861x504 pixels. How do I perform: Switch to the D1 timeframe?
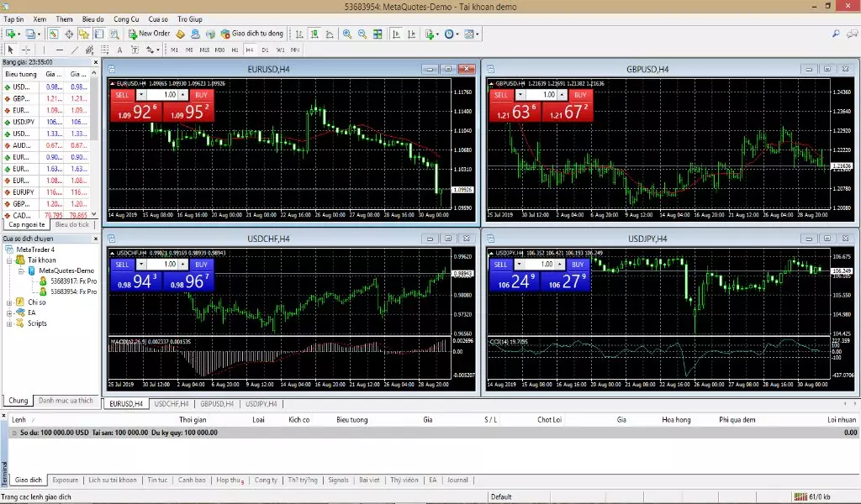click(x=265, y=50)
